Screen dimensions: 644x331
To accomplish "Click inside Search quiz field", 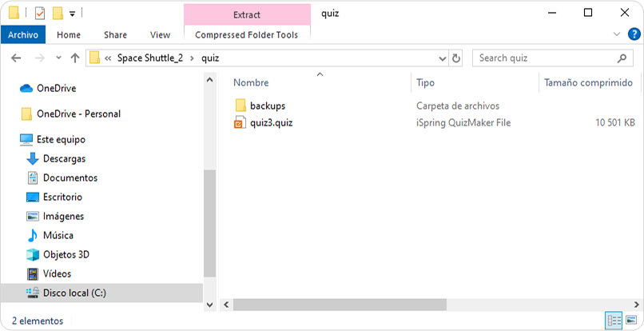I will [x=543, y=58].
